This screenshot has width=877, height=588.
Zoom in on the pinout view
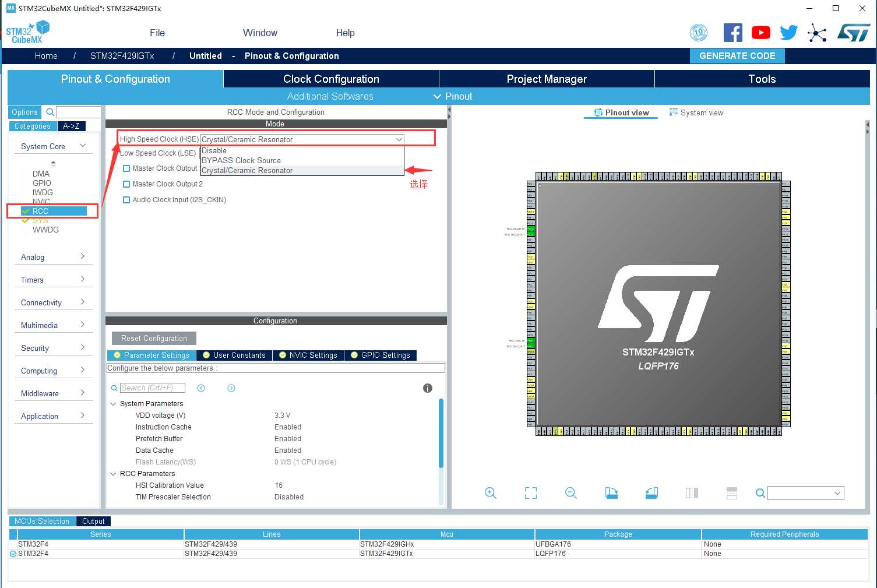tap(491, 493)
